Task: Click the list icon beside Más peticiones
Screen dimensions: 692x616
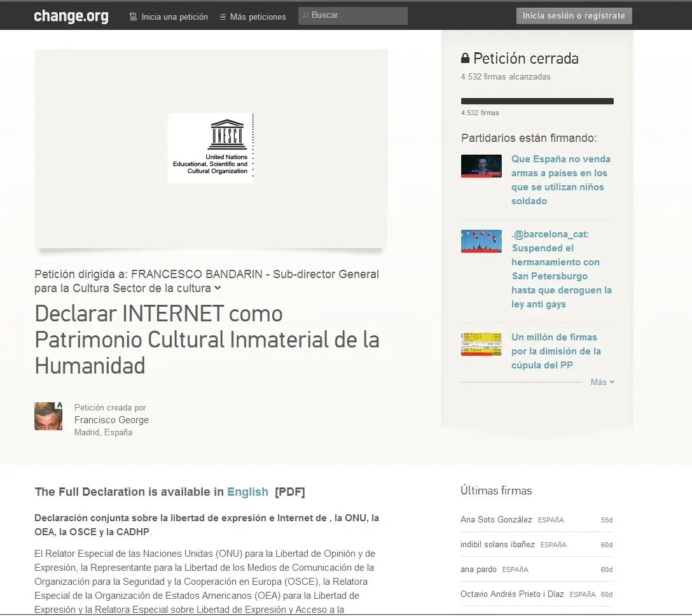Action: tap(223, 17)
